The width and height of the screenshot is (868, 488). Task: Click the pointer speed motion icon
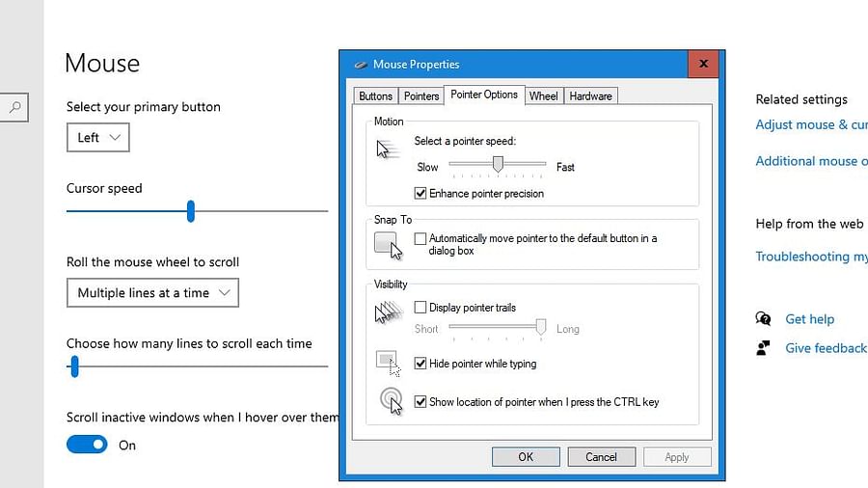pyautogui.click(x=388, y=149)
